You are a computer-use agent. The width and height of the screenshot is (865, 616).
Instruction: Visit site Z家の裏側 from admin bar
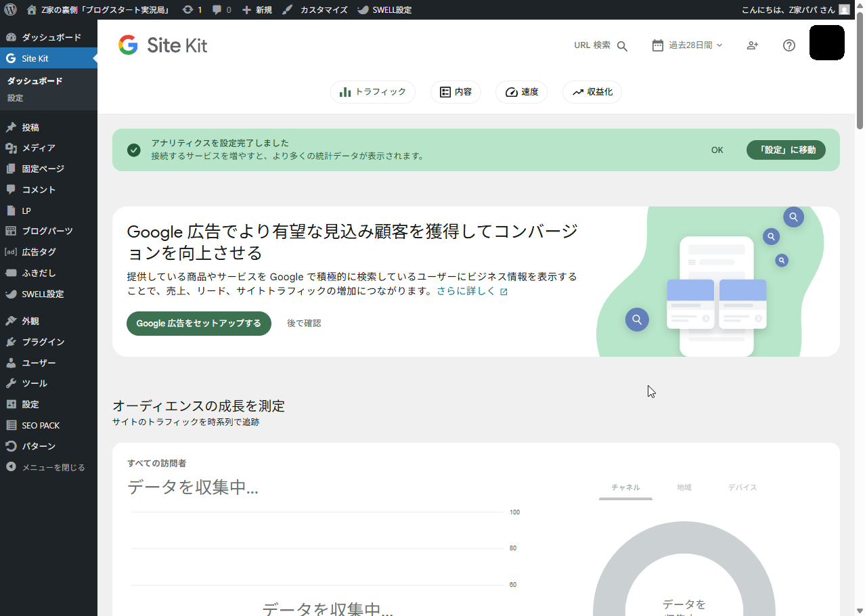pyautogui.click(x=97, y=10)
